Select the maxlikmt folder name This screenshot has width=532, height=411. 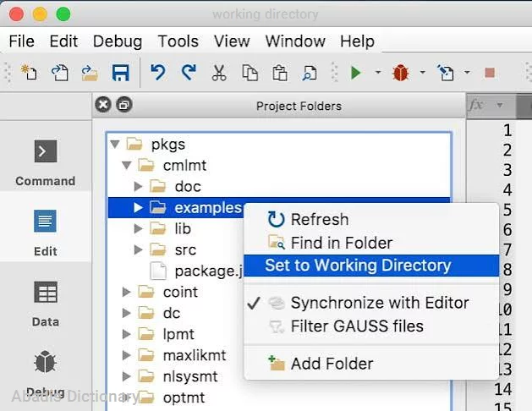coord(195,355)
